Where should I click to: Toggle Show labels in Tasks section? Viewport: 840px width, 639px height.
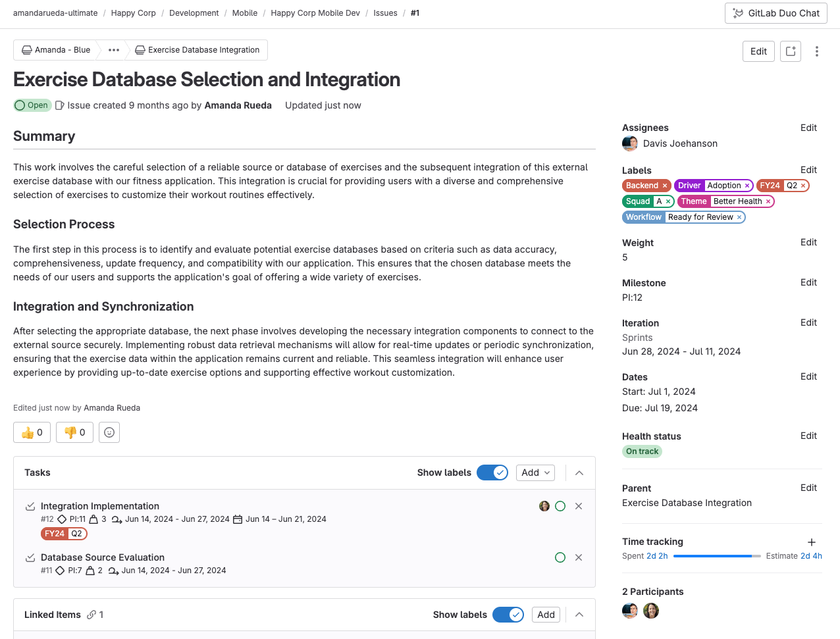coord(492,473)
